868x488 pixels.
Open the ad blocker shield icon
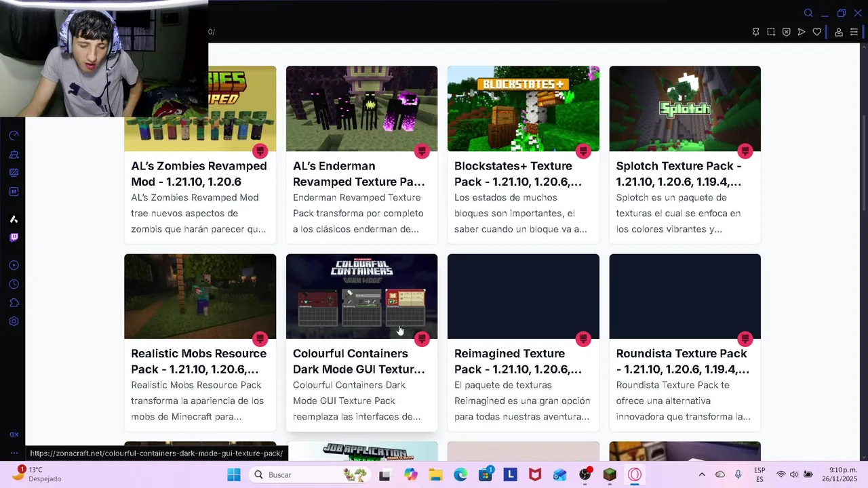coord(786,32)
